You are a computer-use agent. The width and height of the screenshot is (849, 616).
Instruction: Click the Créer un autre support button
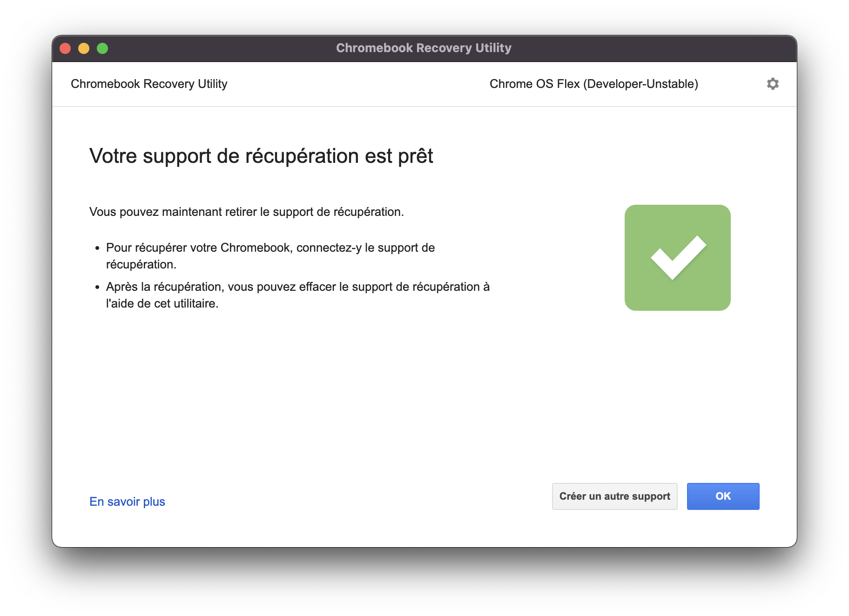(x=614, y=496)
